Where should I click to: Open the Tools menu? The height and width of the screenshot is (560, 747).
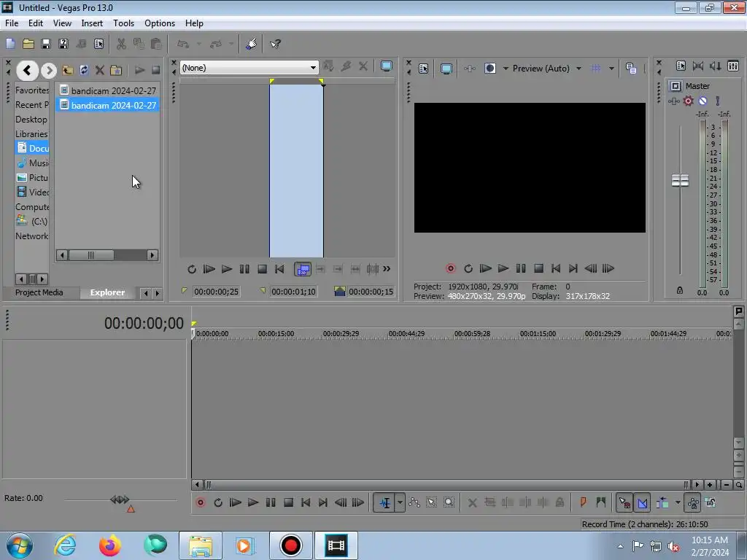[123, 23]
